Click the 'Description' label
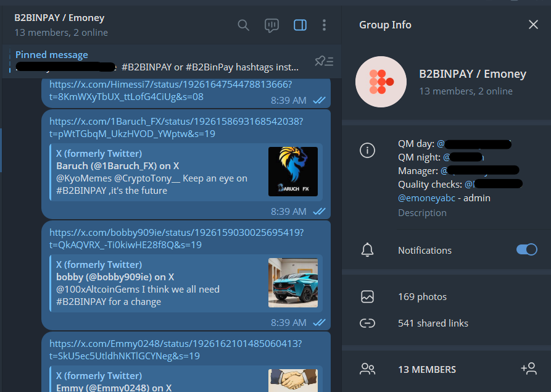 (x=422, y=213)
